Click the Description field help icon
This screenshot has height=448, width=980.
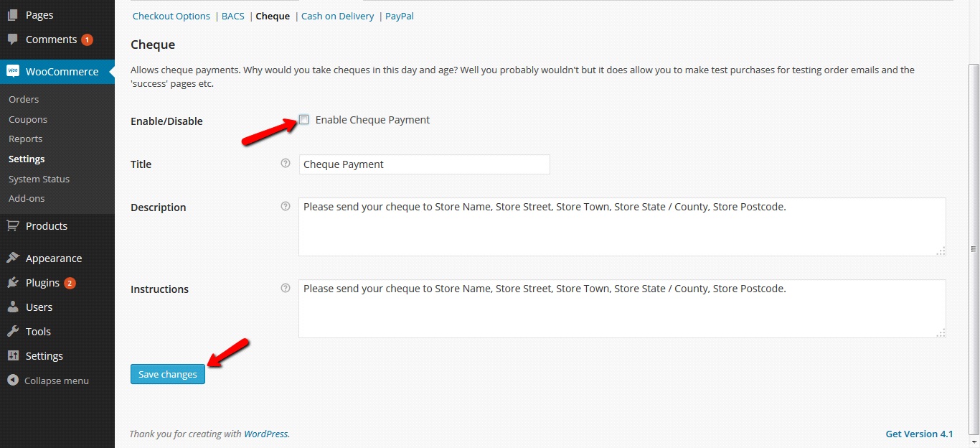tap(286, 206)
